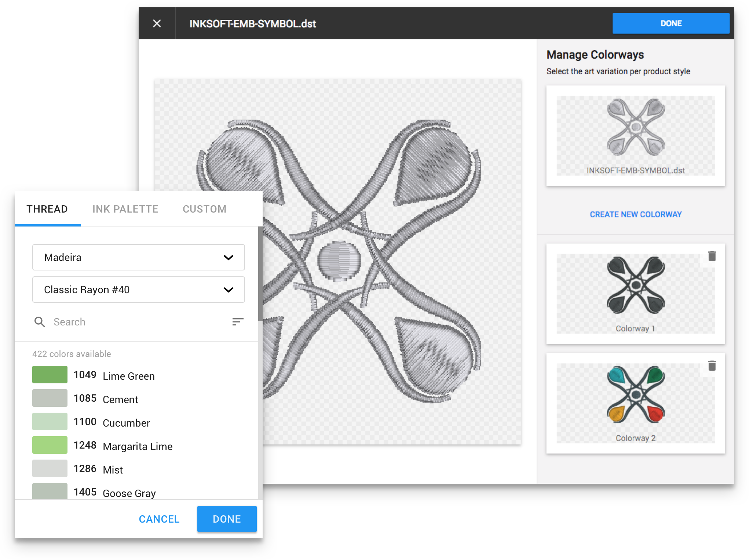Screen dimensions: 749x560
Task: Delete Colorway 1 using its trash icon
Action: pyautogui.click(x=712, y=257)
